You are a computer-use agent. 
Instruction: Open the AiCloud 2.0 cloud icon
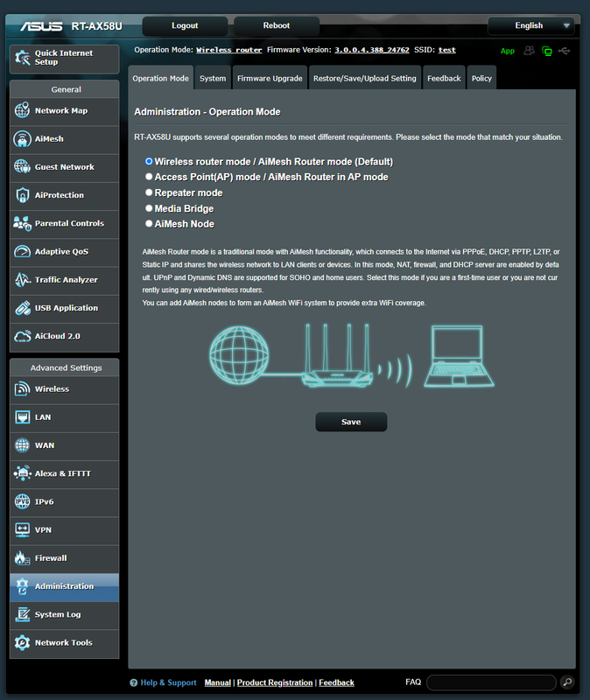tap(23, 336)
